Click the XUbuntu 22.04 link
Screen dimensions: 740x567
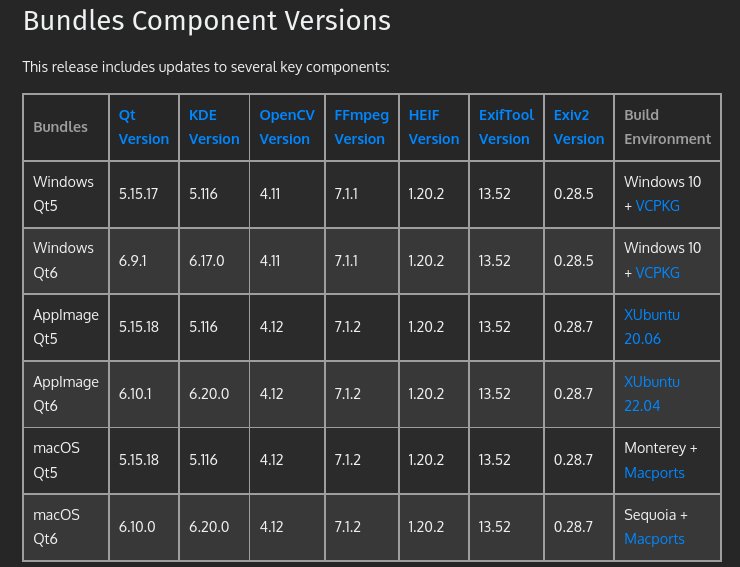tap(652, 394)
